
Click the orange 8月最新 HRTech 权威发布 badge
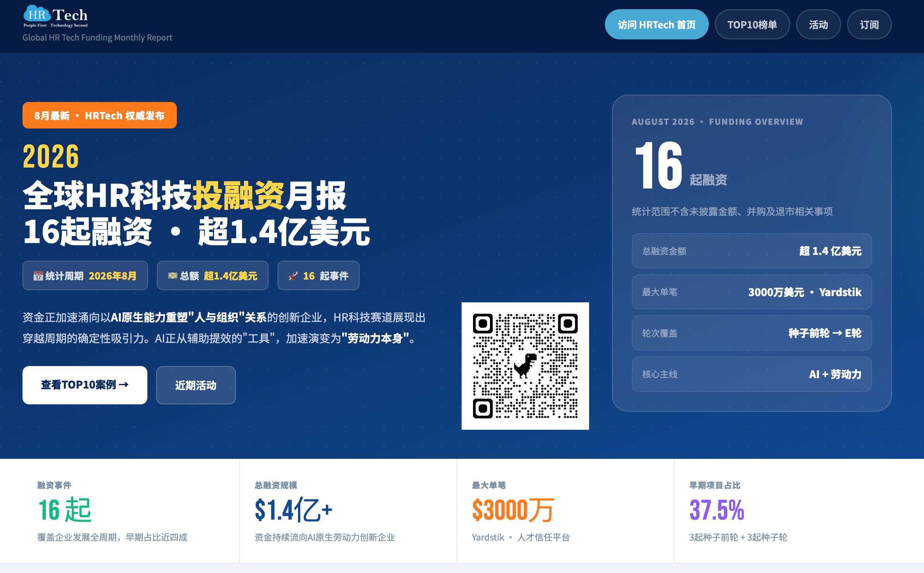click(100, 115)
